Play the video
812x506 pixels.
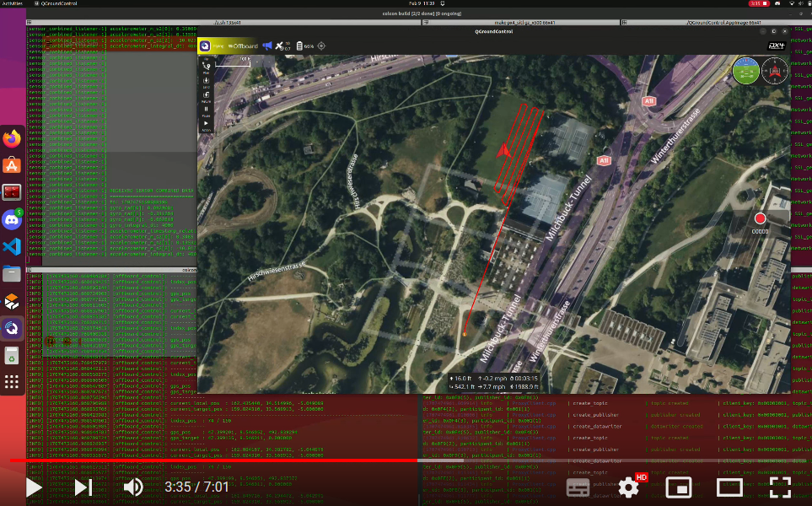[x=34, y=487]
